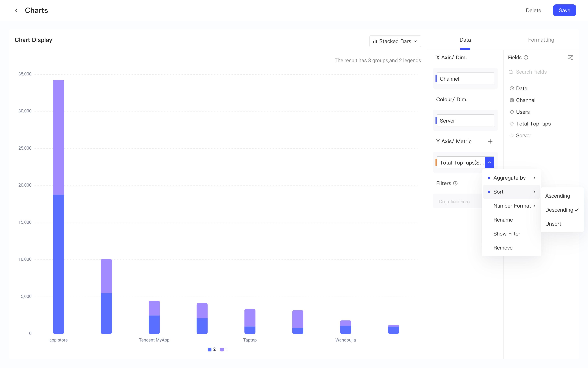Switch to the Data tab

tap(465, 40)
